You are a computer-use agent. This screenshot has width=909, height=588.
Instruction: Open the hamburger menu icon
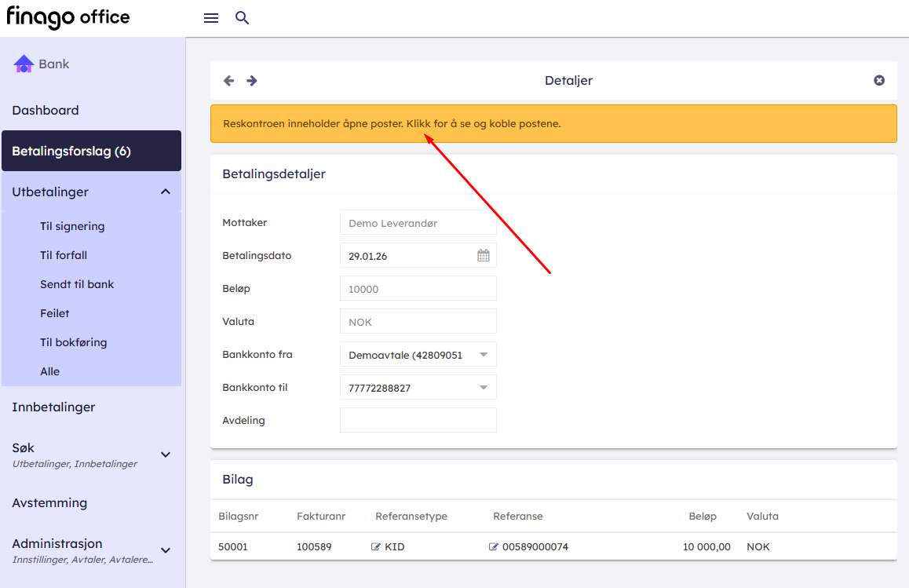coord(210,18)
